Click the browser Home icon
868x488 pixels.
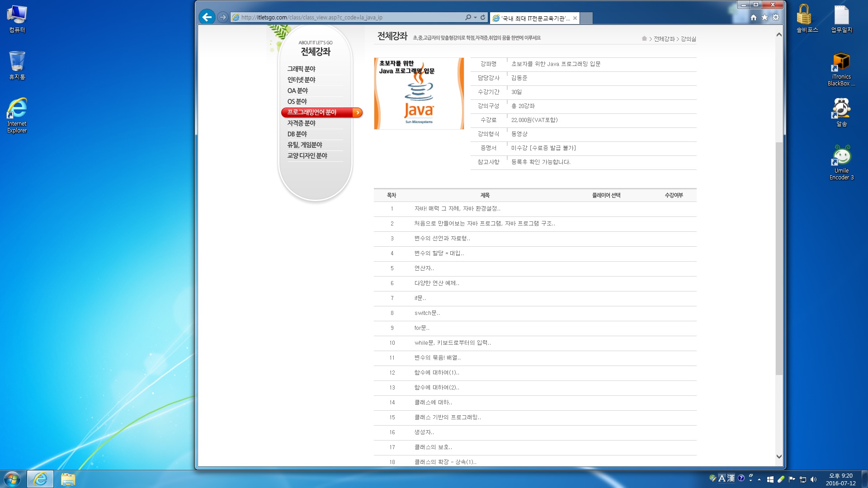tap(753, 18)
